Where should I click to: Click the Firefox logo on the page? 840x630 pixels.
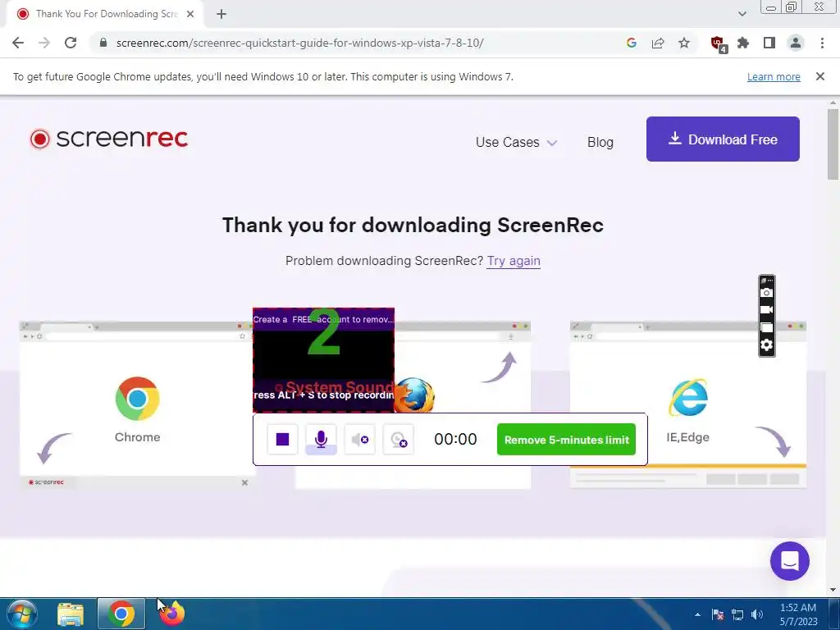(x=414, y=395)
